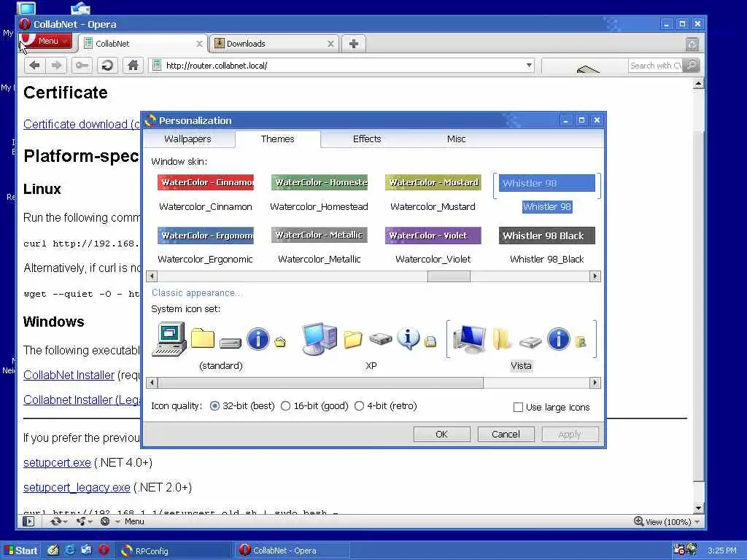This screenshot has width=747, height=560.
Task: Open the Effects tab
Action: click(367, 139)
